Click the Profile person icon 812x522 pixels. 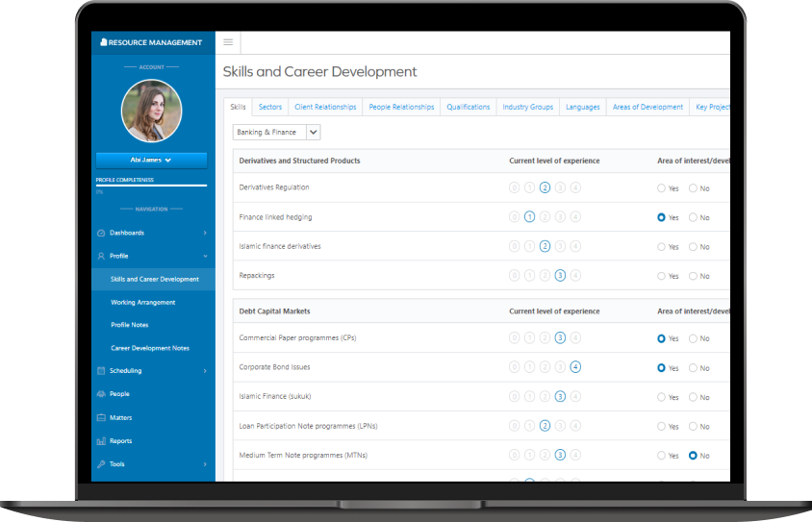click(x=101, y=256)
